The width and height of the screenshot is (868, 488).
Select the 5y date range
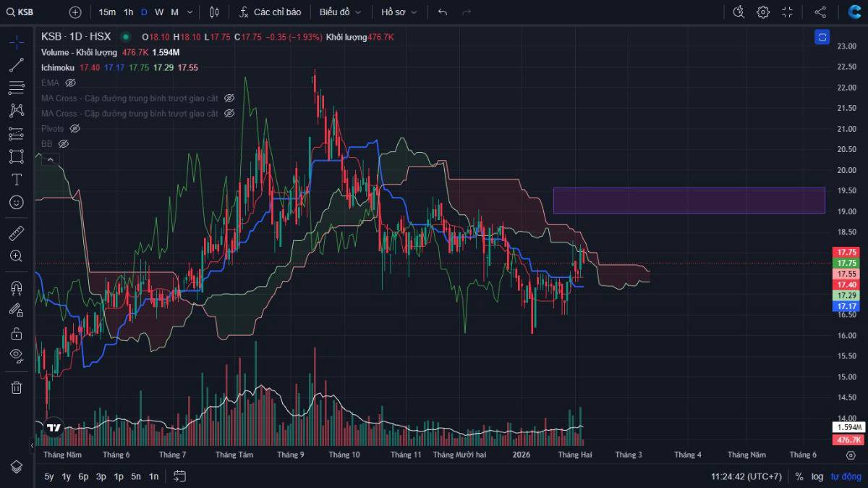coord(48,476)
